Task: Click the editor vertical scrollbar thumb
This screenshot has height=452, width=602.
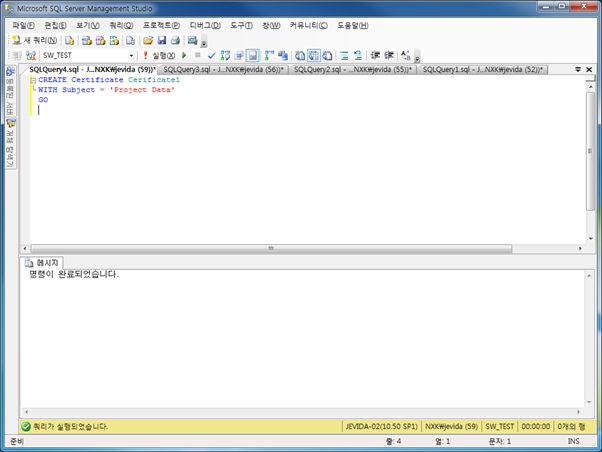Action: coord(590,151)
